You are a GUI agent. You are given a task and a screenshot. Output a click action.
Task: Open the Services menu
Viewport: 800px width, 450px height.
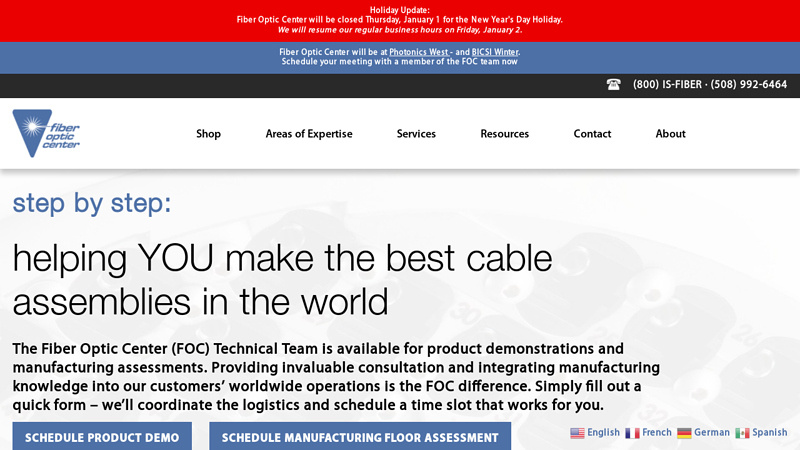pos(416,134)
